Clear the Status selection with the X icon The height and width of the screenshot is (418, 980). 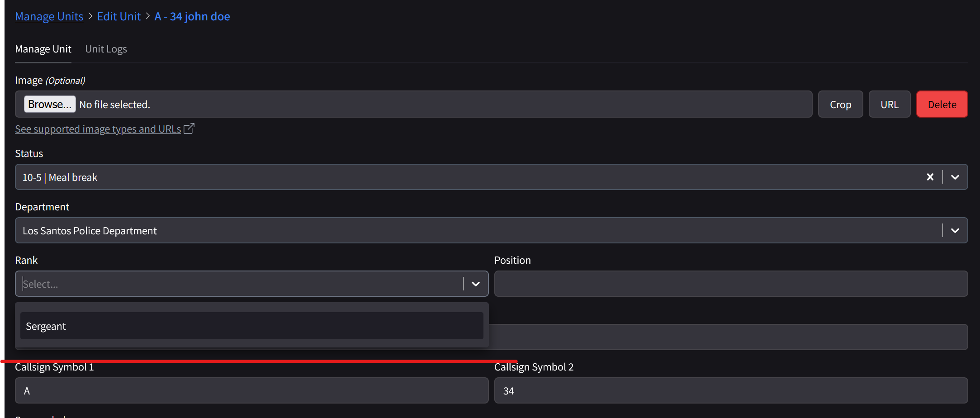click(x=930, y=177)
